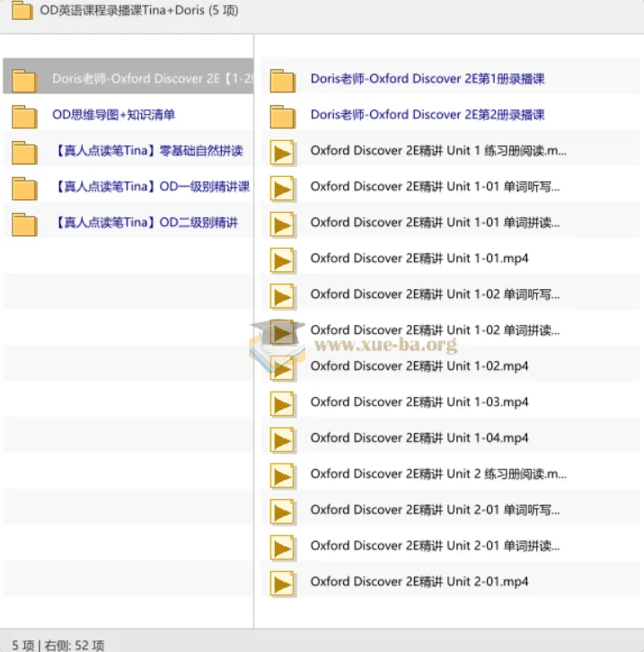Select the Doris老师-Oxford Discover 2E【1-2 folder name
The height and width of the screenshot is (652, 644).
(x=153, y=79)
